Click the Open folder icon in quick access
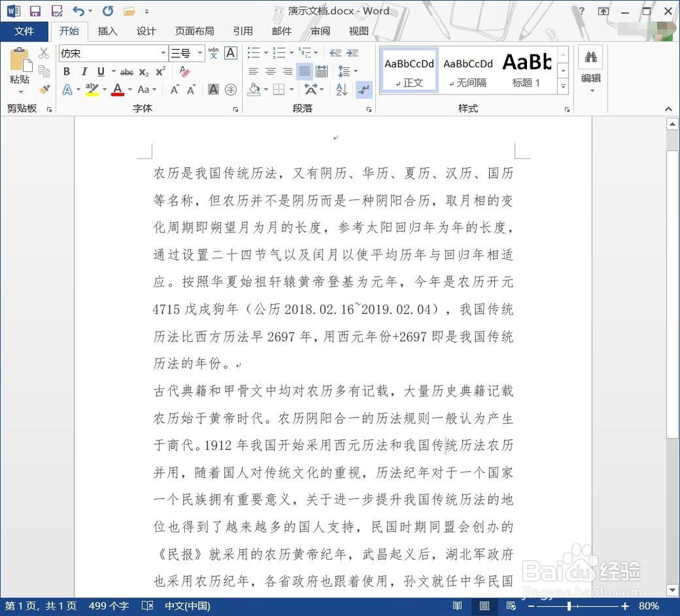The height and width of the screenshot is (616, 680). click(x=129, y=11)
